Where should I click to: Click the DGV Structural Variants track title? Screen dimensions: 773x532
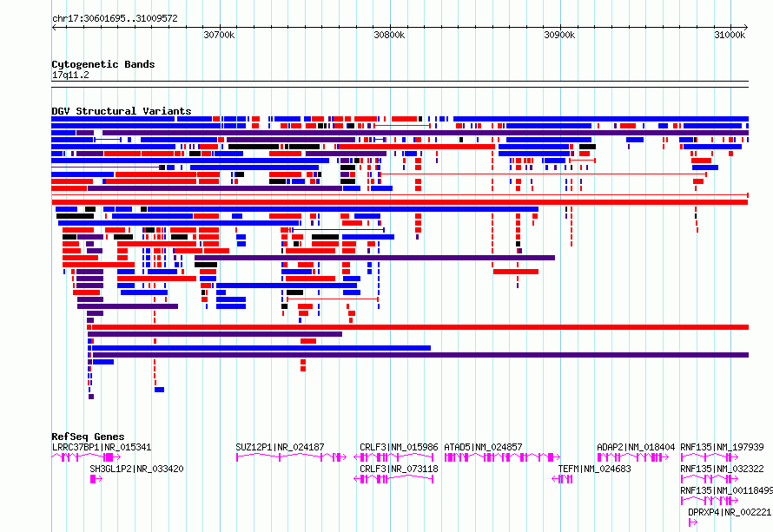(122, 111)
